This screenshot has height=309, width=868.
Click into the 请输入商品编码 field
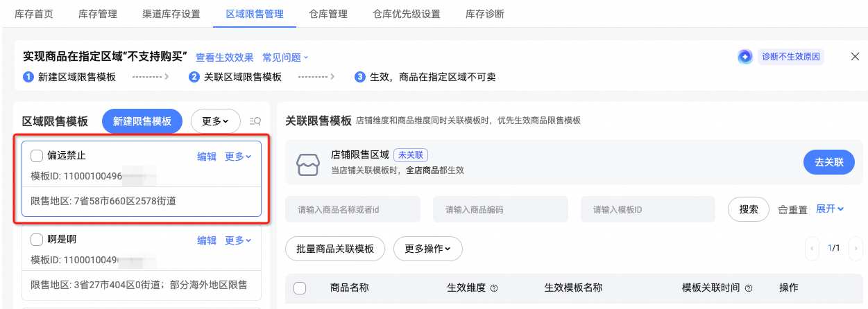tap(500, 209)
